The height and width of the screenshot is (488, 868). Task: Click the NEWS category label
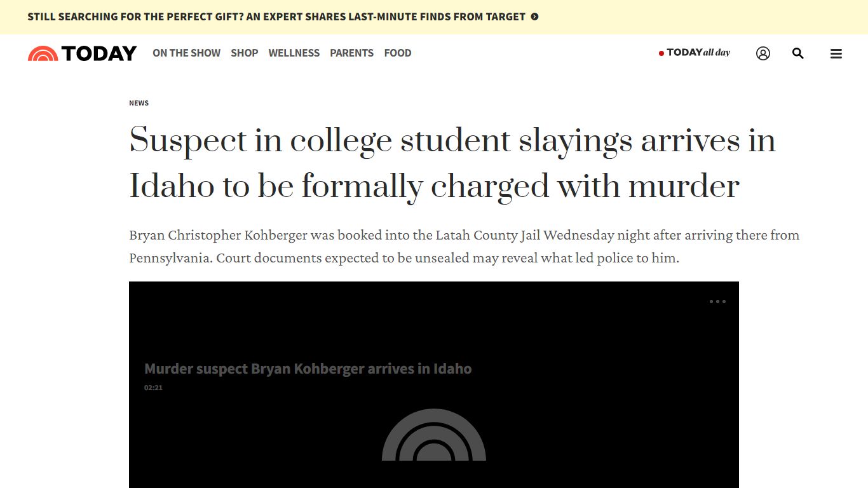coord(139,103)
